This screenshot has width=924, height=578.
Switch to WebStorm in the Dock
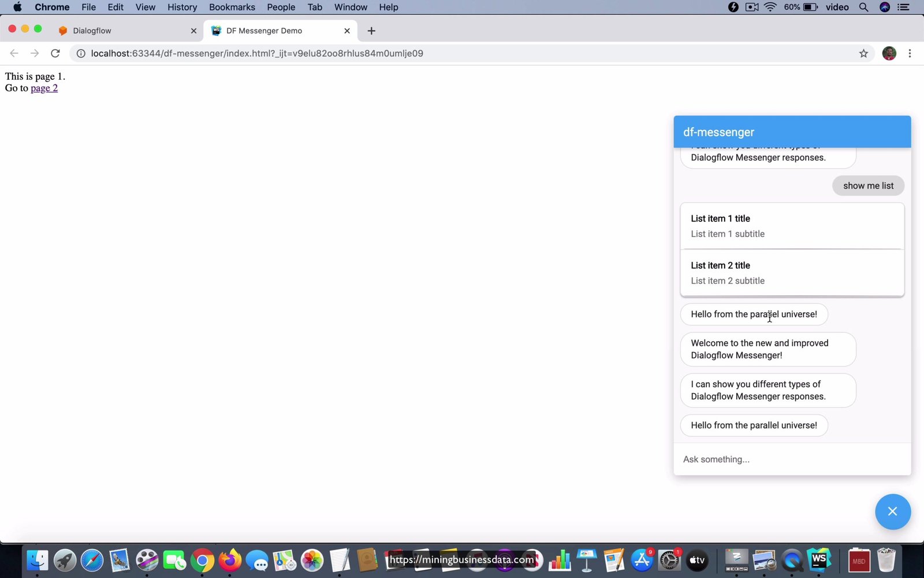click(819, 560)
